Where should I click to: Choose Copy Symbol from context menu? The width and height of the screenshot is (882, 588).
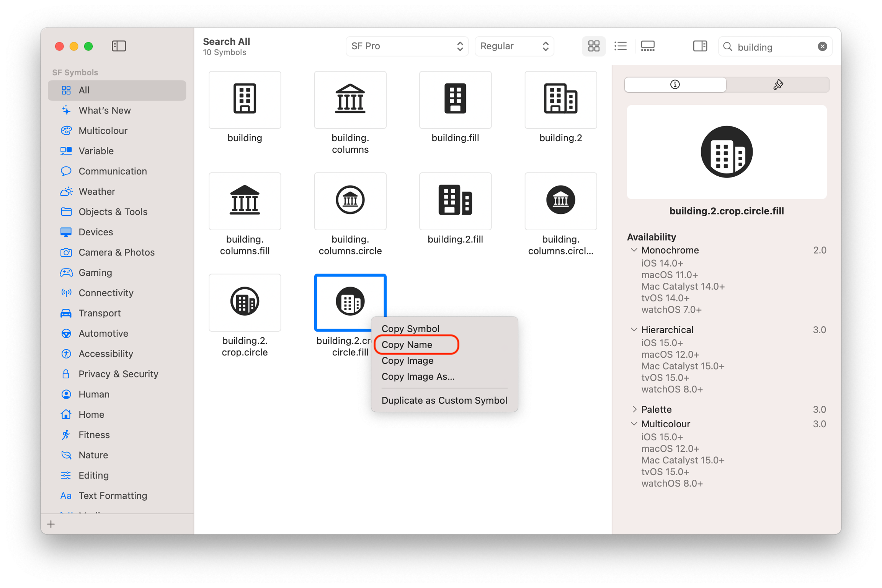point(444,328)
